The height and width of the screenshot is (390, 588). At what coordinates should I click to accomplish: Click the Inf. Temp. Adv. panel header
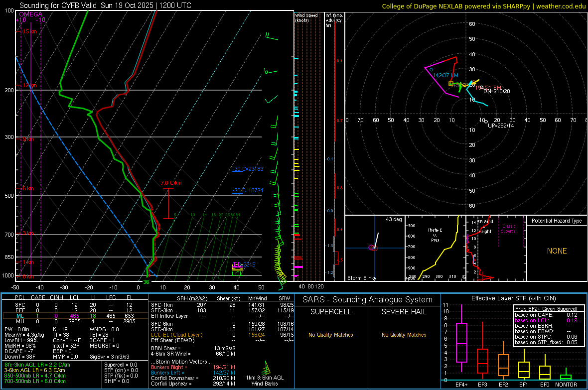[x=334, y=20]
